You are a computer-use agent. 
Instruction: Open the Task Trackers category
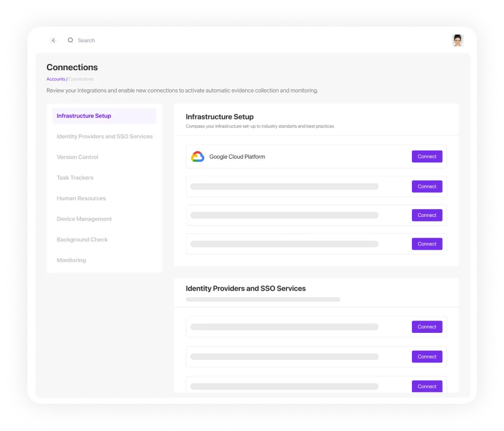coord(75,177)
